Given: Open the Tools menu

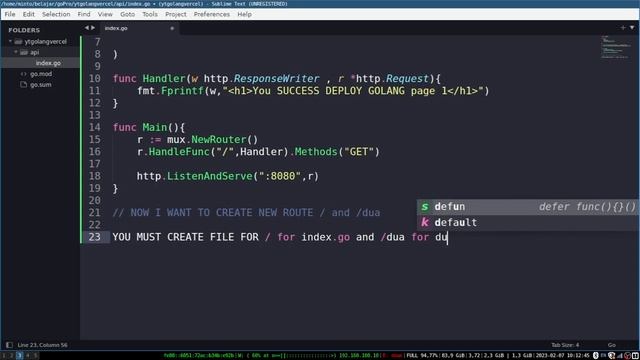Looking at the screenshot, I should pos(150,14).
